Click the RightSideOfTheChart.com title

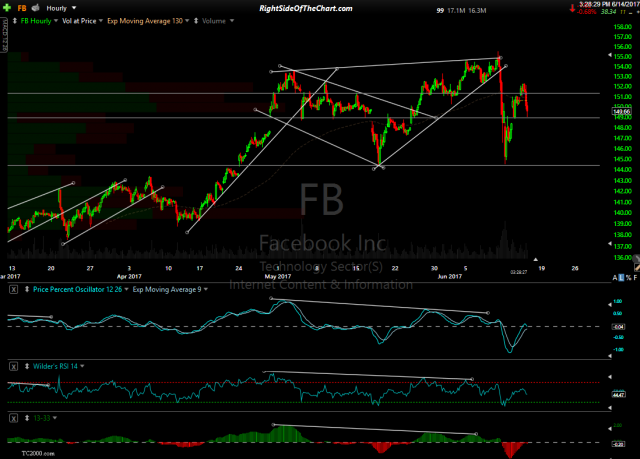click(306, 8)
